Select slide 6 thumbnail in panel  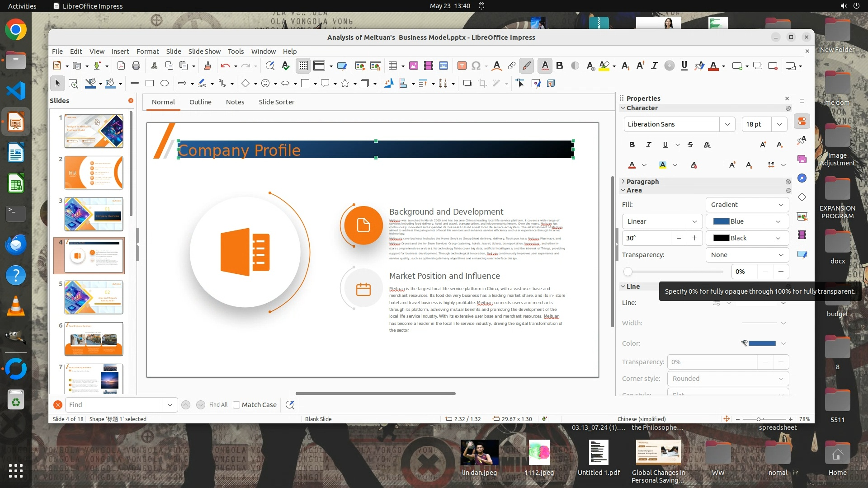coord(94,338)
